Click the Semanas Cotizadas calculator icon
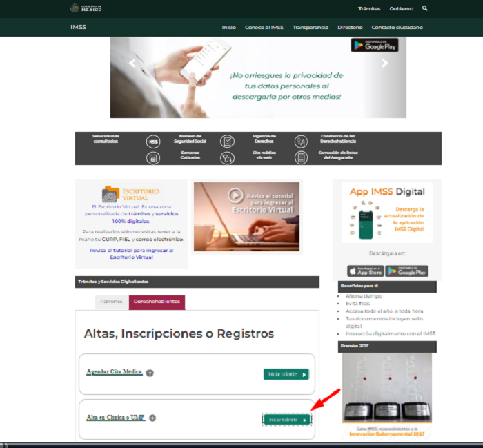Screen dimensions: 483x448 click(x=153, y=157)
